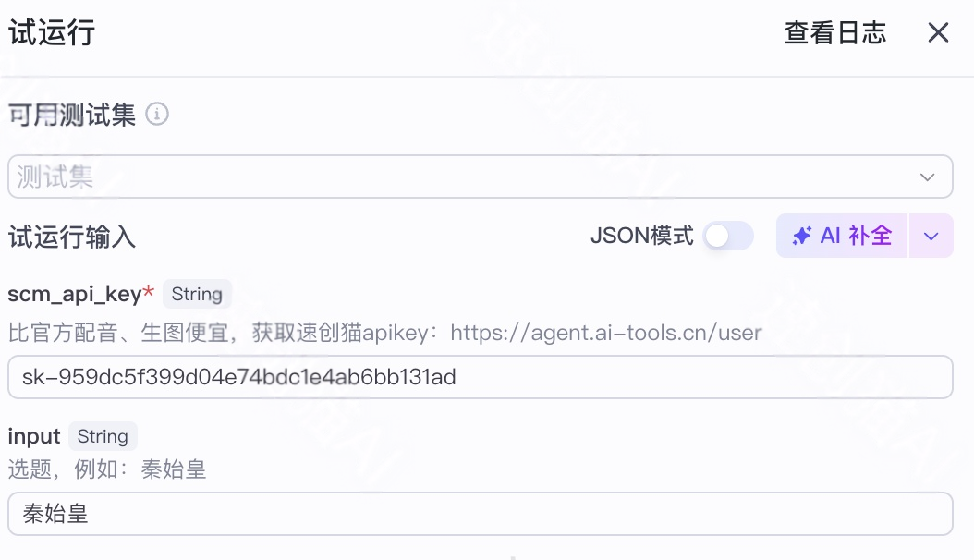Click the sparkle icon on AI 补全

click(x=802, y=237)
